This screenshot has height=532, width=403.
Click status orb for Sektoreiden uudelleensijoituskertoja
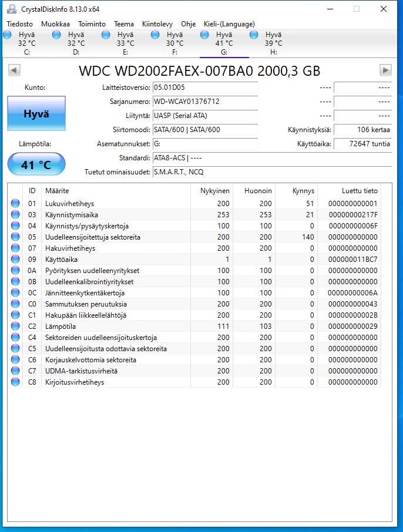click(15, 337)
